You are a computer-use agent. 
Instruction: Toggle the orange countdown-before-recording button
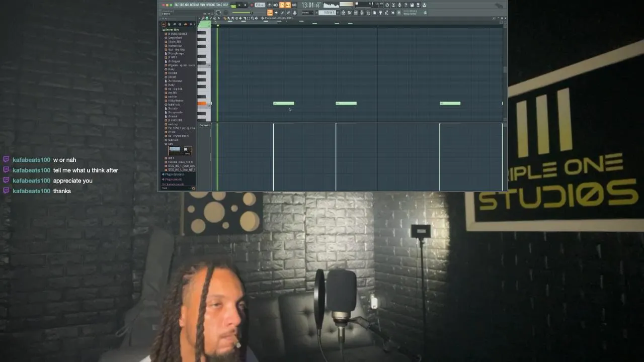click(282, 5)
